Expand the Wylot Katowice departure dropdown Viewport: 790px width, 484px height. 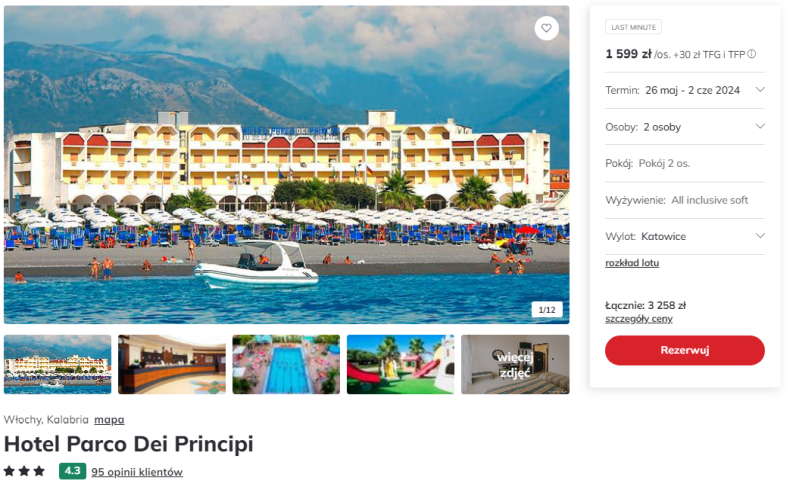pos(685,236)
